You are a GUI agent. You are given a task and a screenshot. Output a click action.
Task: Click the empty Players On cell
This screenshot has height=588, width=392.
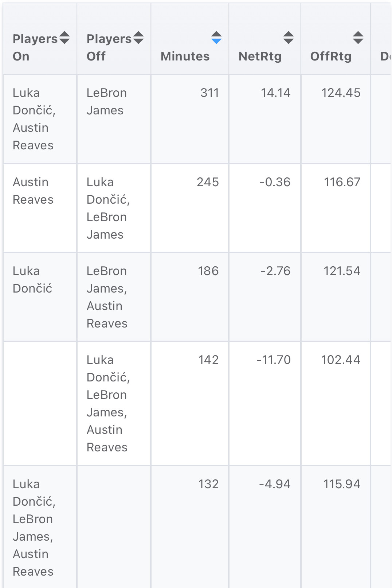point(40,403)
